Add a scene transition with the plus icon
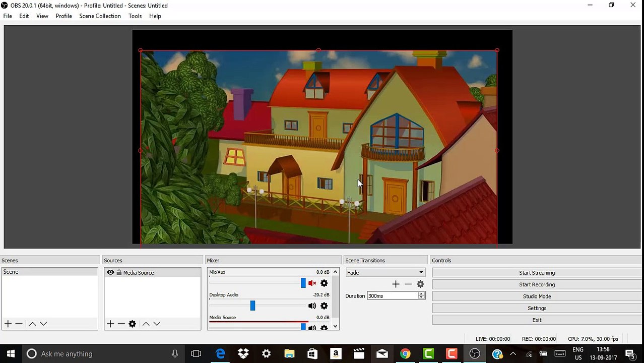The height and width of the screenshot is (363, 644). [x=396, y=284]
